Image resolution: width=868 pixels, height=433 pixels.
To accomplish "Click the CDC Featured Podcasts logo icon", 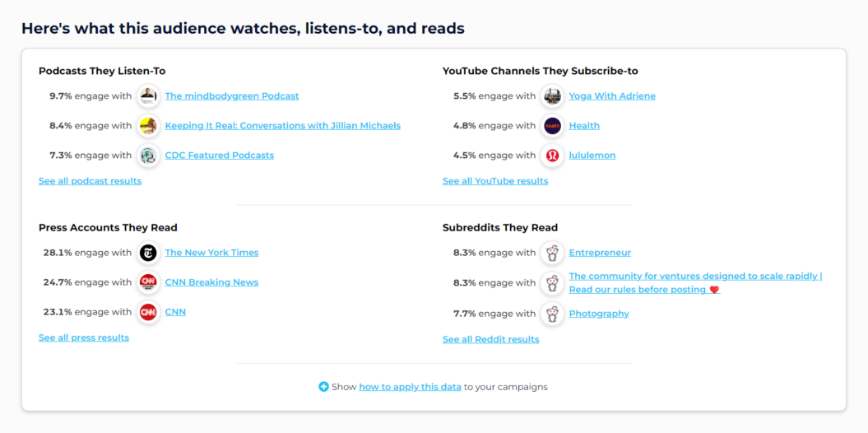I will tap(148, 156).
